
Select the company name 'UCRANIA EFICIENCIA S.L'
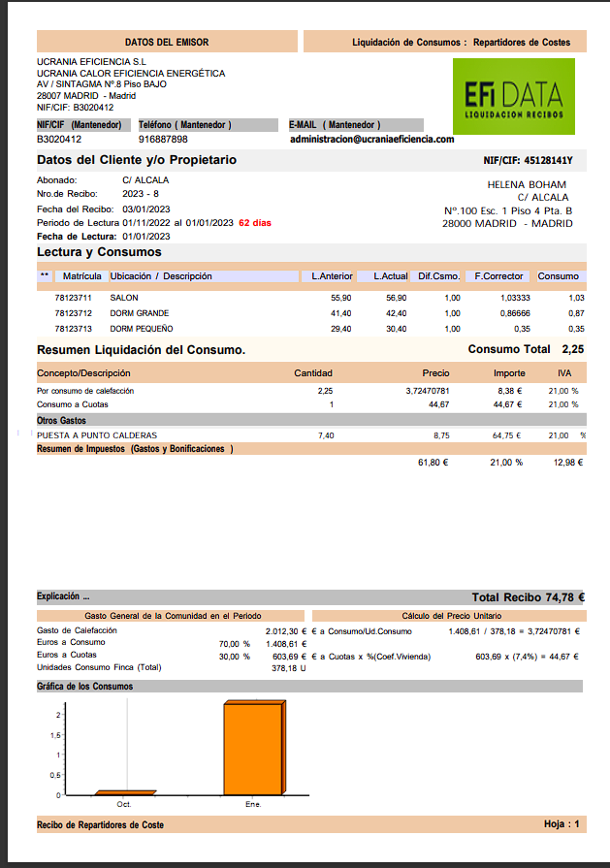[x=92, y=61]
